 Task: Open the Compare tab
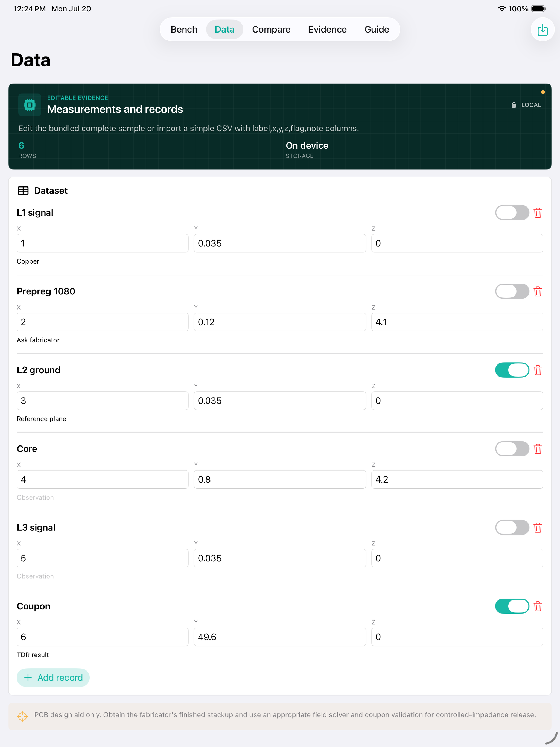coord(271,30)
